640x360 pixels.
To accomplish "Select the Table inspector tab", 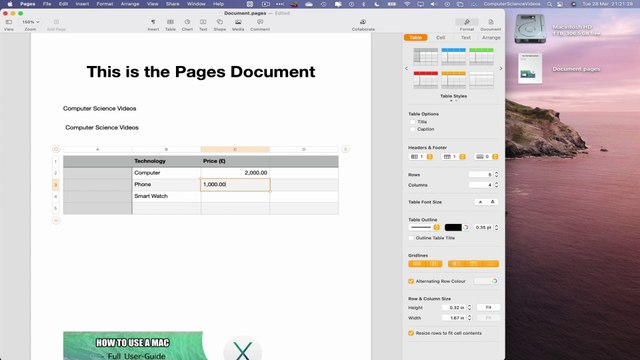I will point(416,38).
